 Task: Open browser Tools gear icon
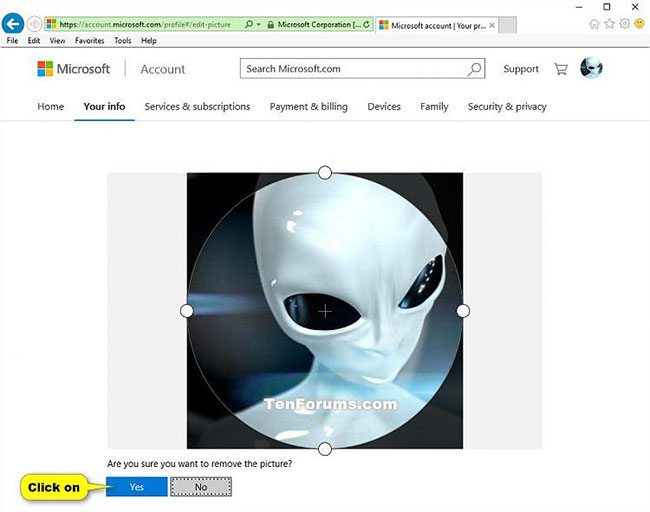(625, 24)
